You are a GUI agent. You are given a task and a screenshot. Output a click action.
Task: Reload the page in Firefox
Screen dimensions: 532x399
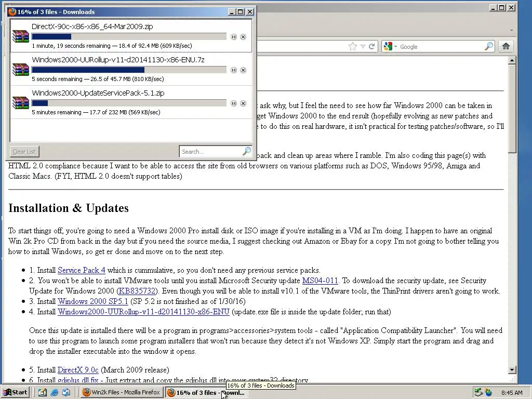[372, 46]
